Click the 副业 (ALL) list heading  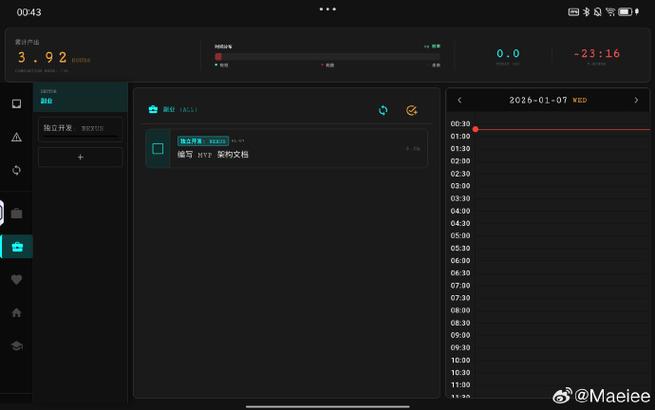(x=180, y=110)
